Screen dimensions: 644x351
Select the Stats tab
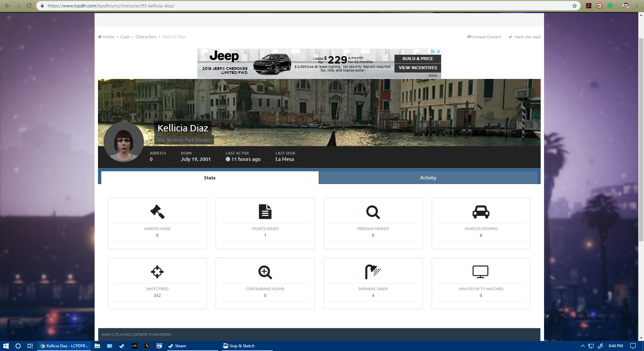pyautogui.click(x=210, y=178)
